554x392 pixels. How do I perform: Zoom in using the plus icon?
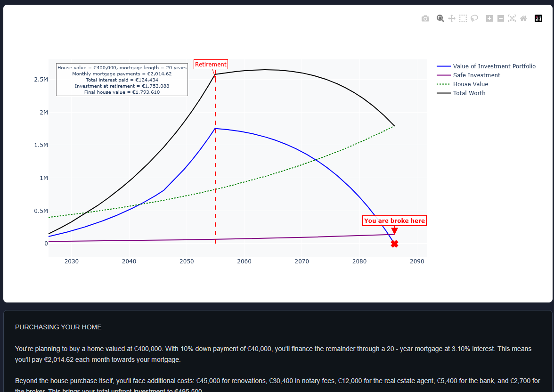point(489,18)
